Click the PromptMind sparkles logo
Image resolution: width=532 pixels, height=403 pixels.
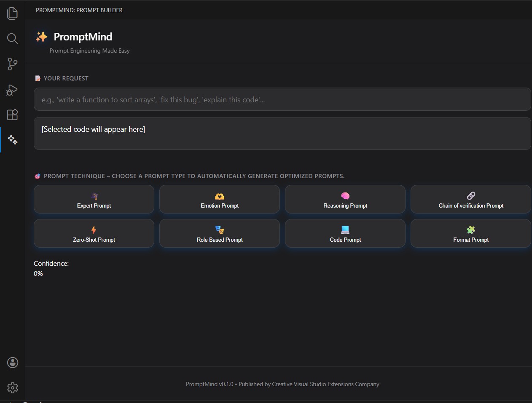(42, 37)
